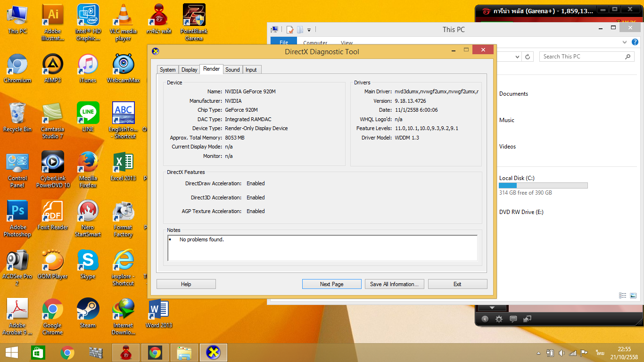Open address bar history dropdown in This PC
Image resolution: width=644 pixels, height=362 pixels.
pos(517,57)
